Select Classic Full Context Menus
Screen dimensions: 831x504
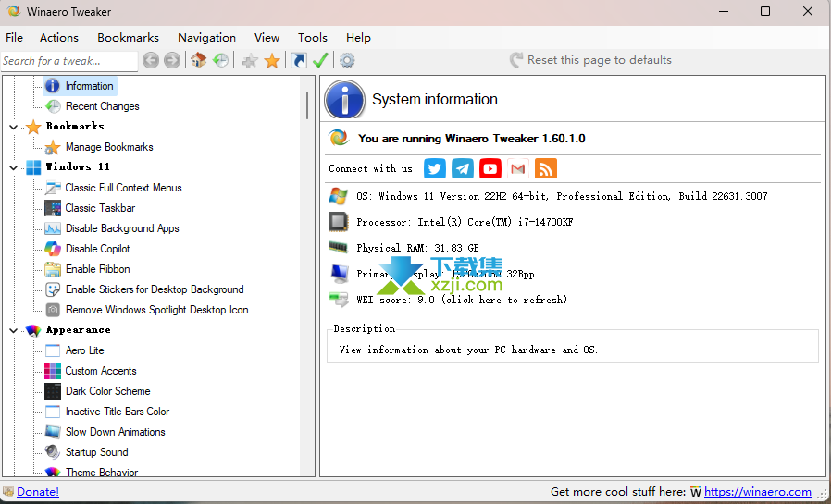tap(123, 188)
